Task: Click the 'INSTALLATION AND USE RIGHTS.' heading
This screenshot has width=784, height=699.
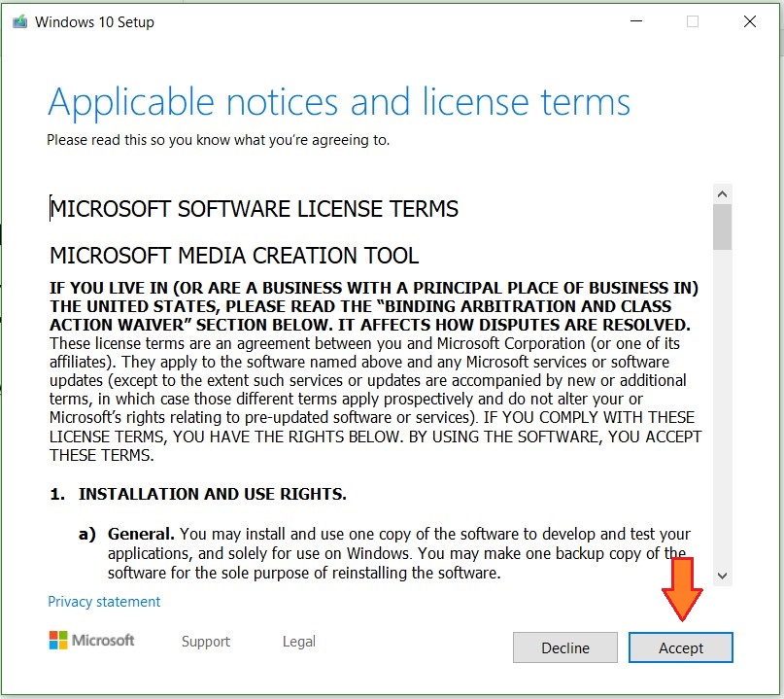Action: click(x=213, y=494)
